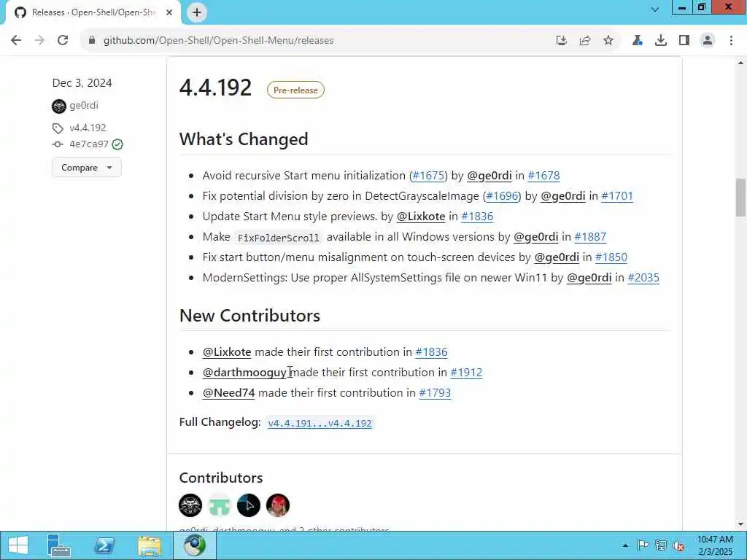Reload the GitHub releases page

(63, 41)
